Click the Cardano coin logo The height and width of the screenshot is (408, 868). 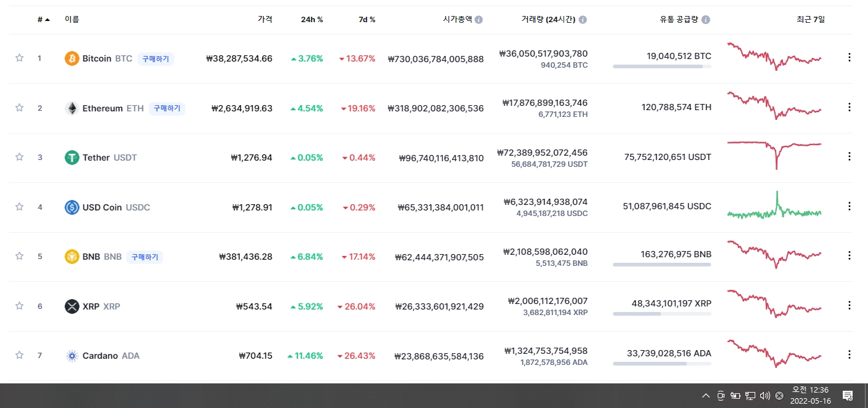(72, 356)
